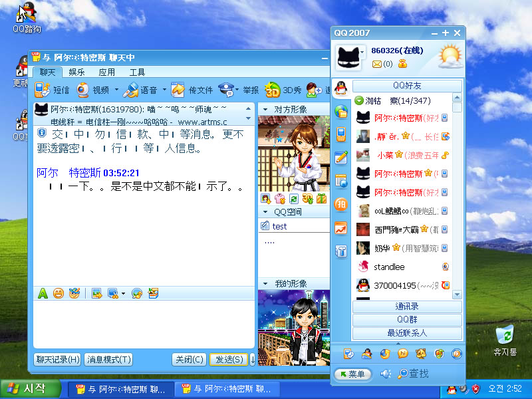Open the status dropdown next to QQ avatar
Screen dimensions: 532x399
[x=362, y=53]
